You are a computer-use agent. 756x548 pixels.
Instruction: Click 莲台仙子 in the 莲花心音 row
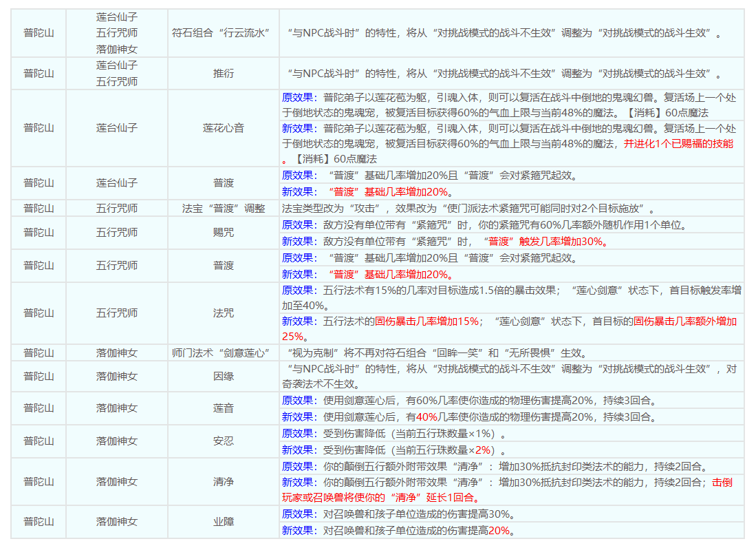coord(117,128)
